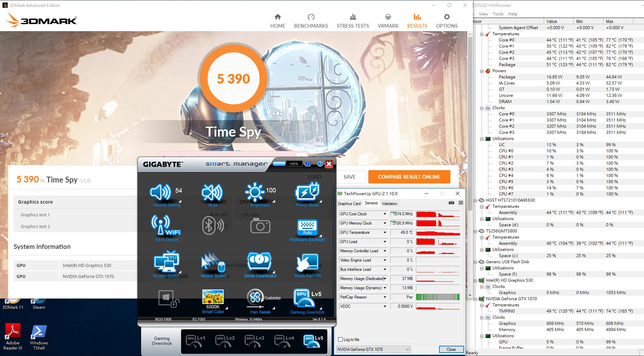The image size is (644, 356).
Task: Select GPU Lv5 overclock level
Action: click(x=313, y=341)
